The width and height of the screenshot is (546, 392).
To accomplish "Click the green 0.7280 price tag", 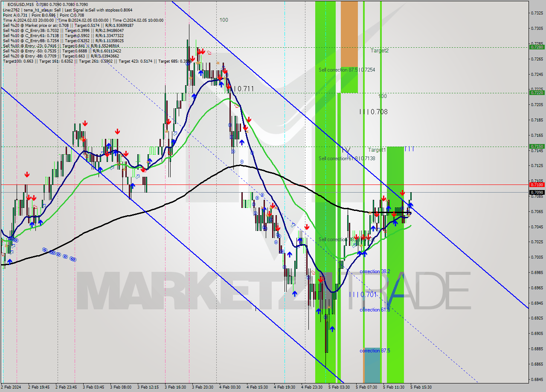I will tap(537, 47).
